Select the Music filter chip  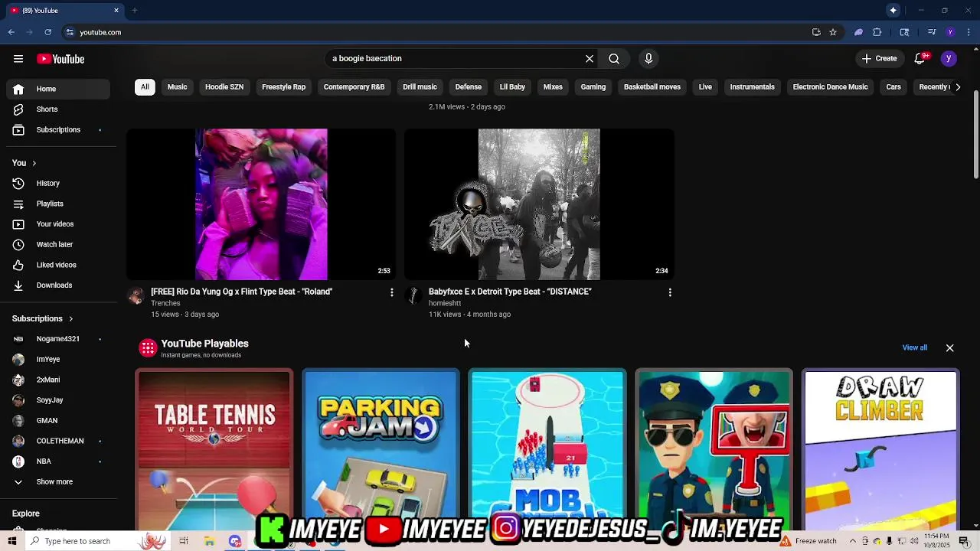click(x=177, y=86)
